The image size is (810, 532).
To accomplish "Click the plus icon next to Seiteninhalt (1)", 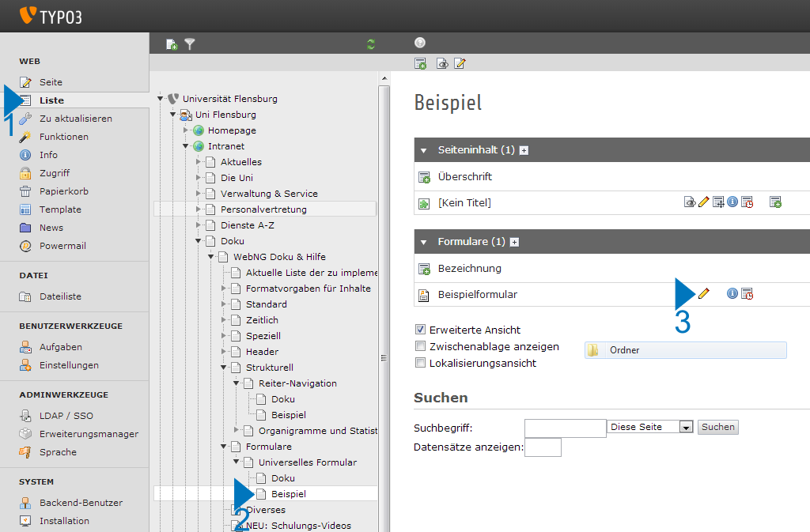I will pyautogui.click(x=524, y=150).
